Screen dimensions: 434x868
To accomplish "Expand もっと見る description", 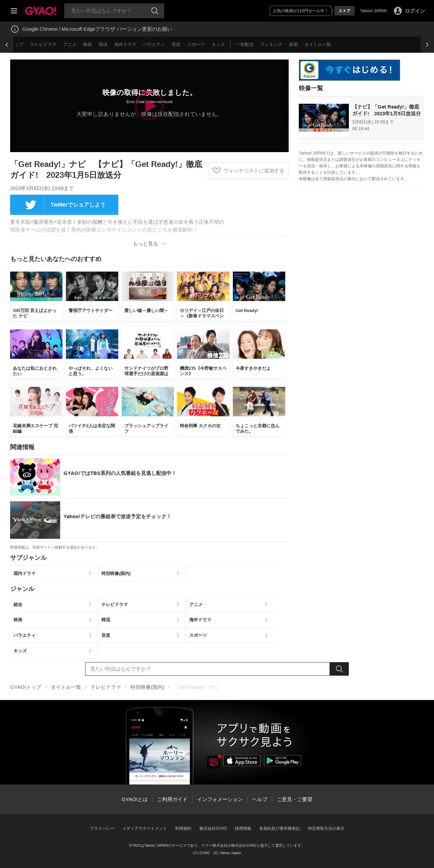I will click(149, 244).
